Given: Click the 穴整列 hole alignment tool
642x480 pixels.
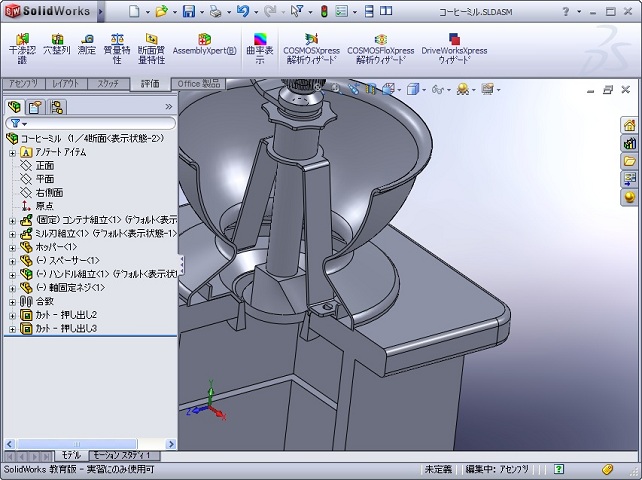Looking at the screenshot, I should (x=57, y=45).
